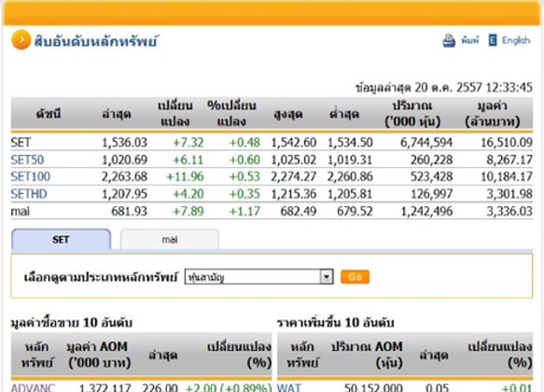The height and width of the screenshot is (392, 544).
Task: Click SETHD change value +4.20
Action: [188, 193]
